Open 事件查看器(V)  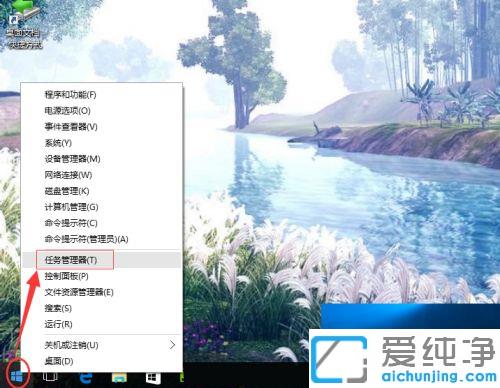[102, 127]
